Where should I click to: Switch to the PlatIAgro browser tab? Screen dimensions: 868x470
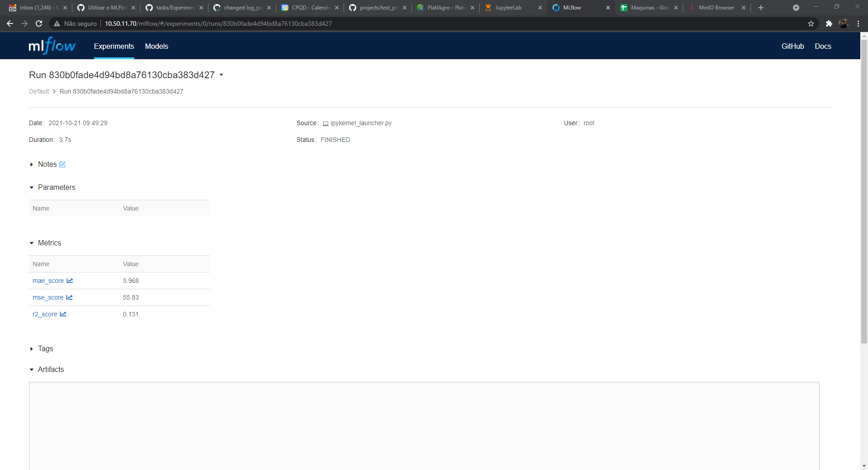pos(445,8)
